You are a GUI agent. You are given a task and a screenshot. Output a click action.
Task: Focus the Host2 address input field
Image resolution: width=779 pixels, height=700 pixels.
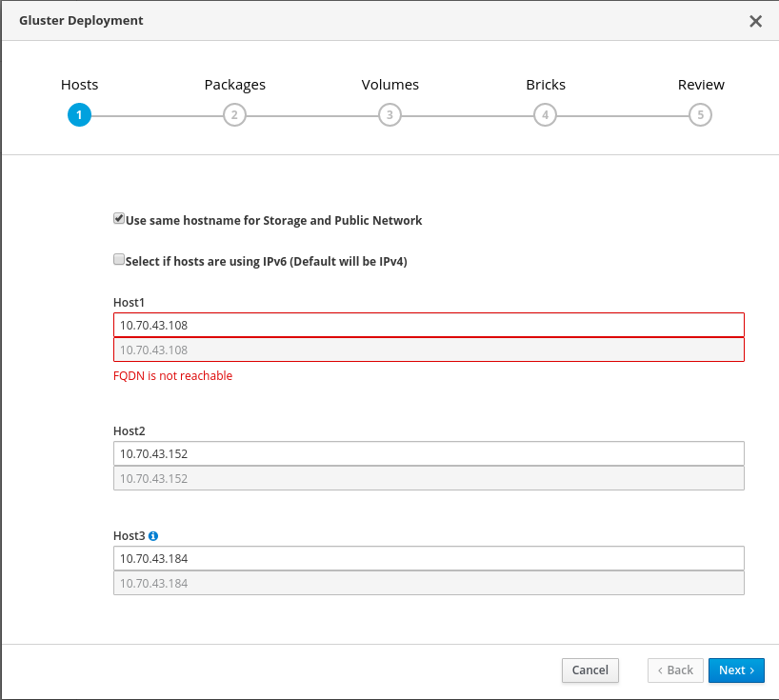429,453
